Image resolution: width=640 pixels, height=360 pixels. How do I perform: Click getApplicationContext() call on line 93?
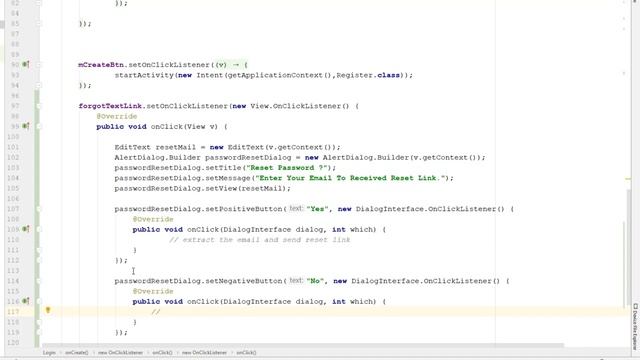pyautogui.click(x=280, y=75)
